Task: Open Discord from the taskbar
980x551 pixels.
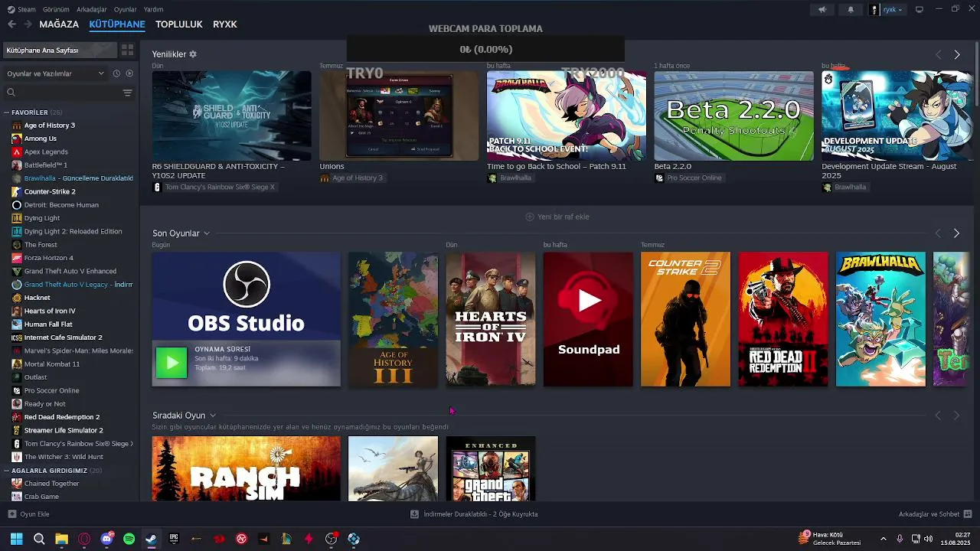Action: [x=106, y=539]
